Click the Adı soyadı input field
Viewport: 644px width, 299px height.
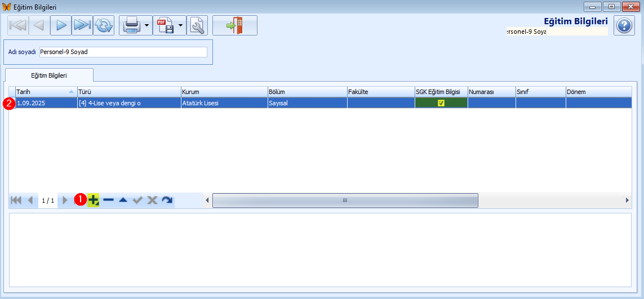(x=123, y=52)
